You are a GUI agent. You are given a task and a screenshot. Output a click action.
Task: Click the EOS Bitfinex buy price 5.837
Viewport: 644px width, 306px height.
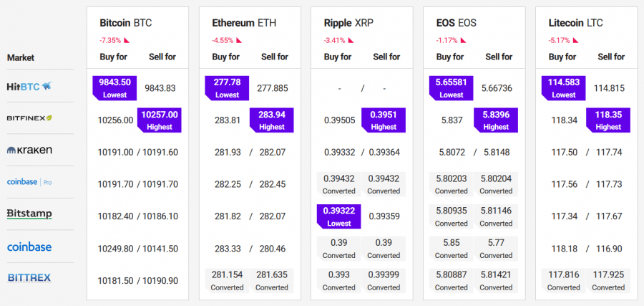(x=452, y=120)
